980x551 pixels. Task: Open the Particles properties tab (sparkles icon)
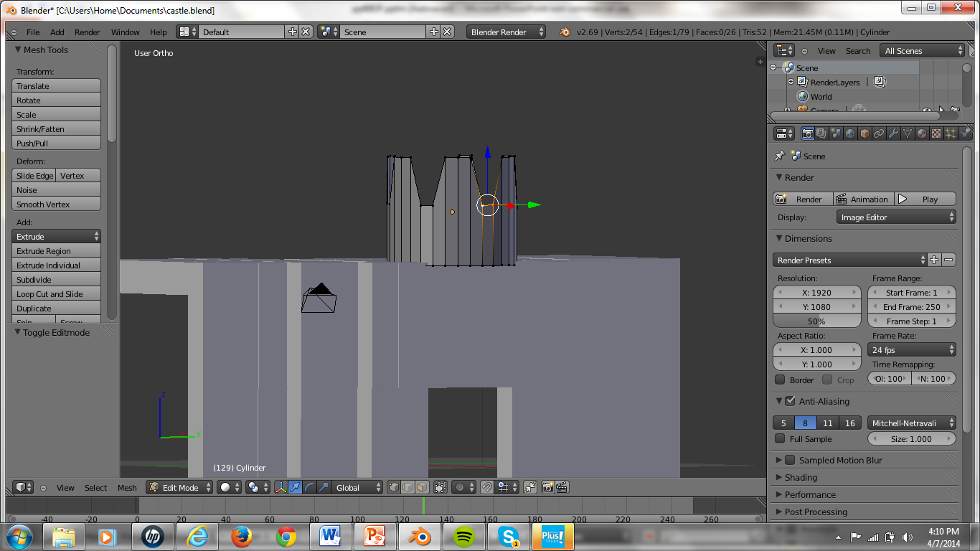[x=950, y=134]
